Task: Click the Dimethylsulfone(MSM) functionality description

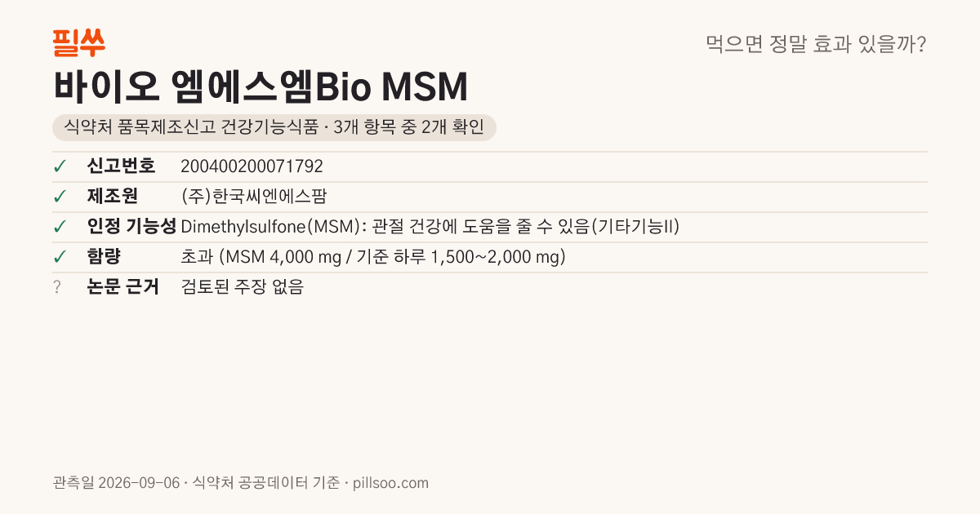Action: [x=430, y=227]
